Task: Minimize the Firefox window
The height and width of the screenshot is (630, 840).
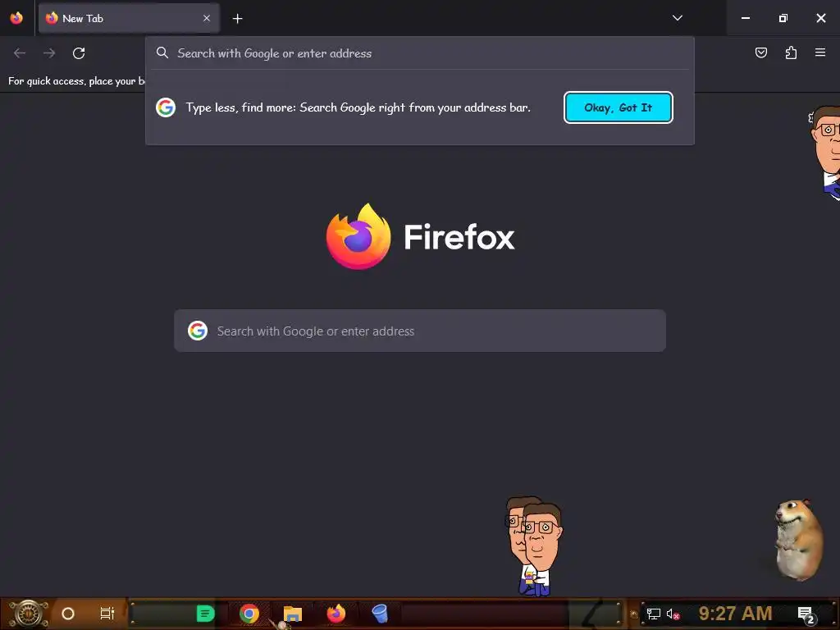Action: pyautogui.click(x=745, y=18)
